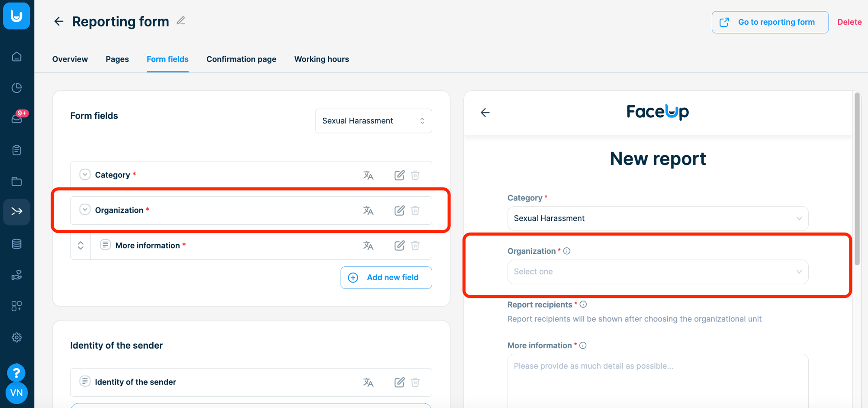This screenshot has width=868, height=408.
Task: Click Go to reporting form button
Action: (770, 22)
